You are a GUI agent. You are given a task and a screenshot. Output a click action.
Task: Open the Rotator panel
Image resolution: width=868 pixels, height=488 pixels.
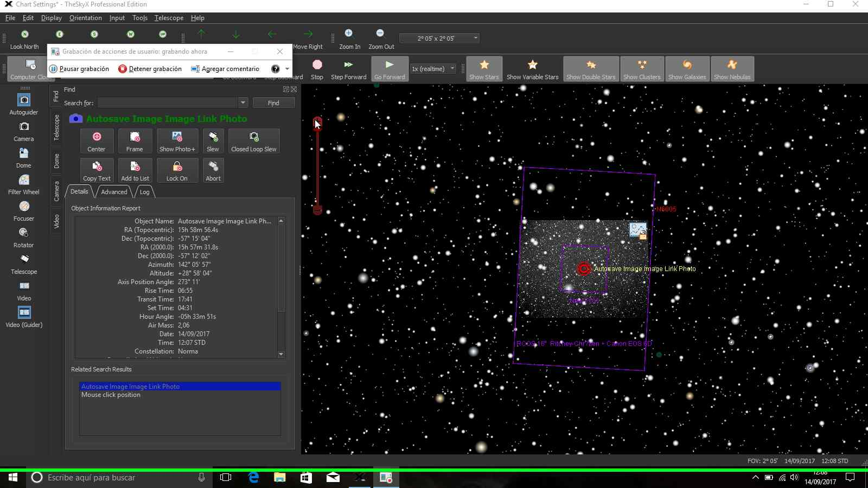pos(24,237)
